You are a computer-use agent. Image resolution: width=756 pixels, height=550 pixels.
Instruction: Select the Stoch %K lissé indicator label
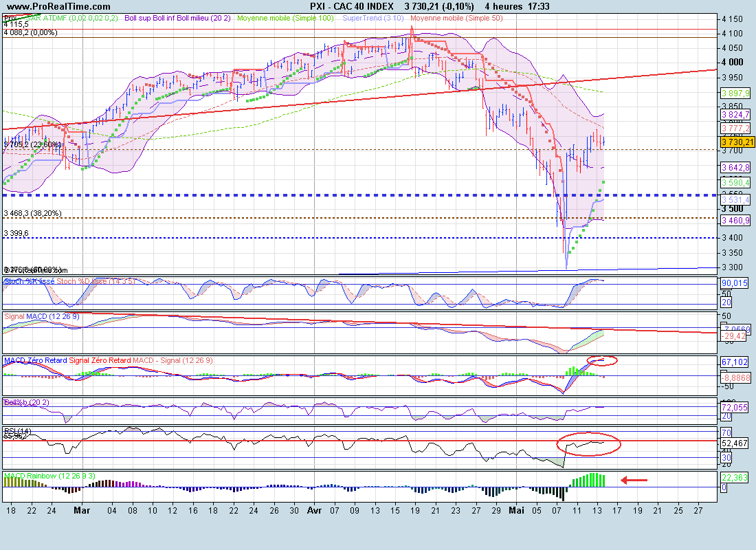pyautogui.click(x=29, y=280)
